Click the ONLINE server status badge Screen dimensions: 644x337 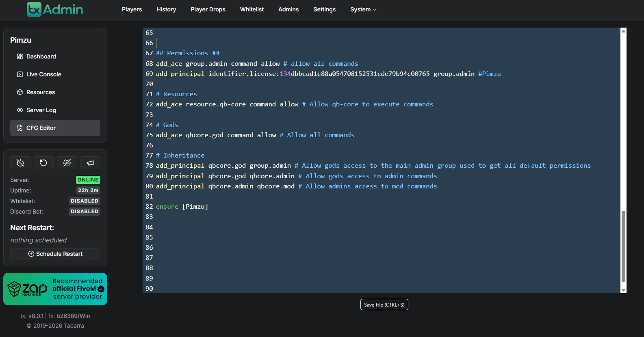(x=88, y=180)
